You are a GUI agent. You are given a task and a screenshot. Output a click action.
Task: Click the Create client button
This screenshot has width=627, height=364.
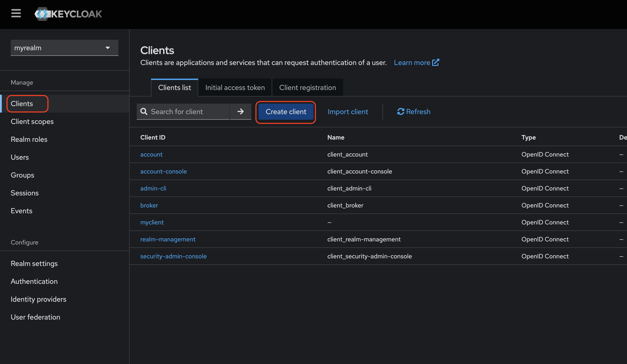286,112
